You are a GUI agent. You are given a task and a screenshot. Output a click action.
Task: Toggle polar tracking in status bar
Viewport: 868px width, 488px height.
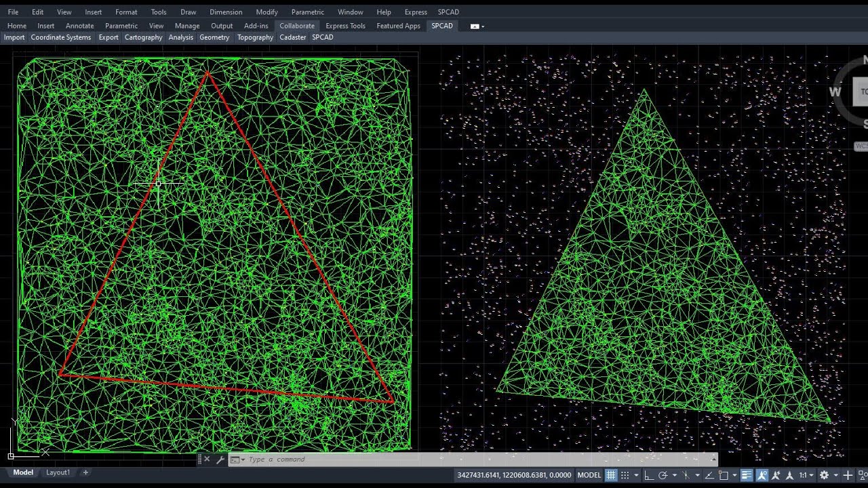tap(663, 475)
